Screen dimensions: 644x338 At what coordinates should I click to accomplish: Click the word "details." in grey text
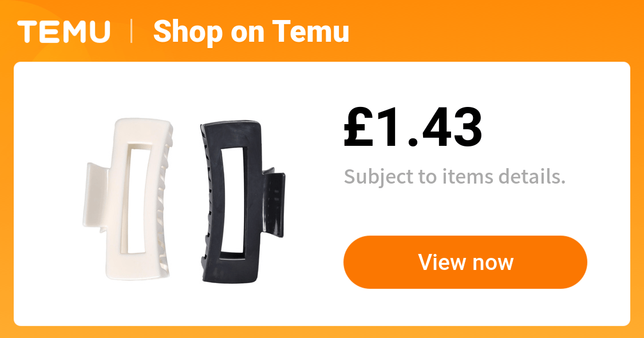[532, 177]
